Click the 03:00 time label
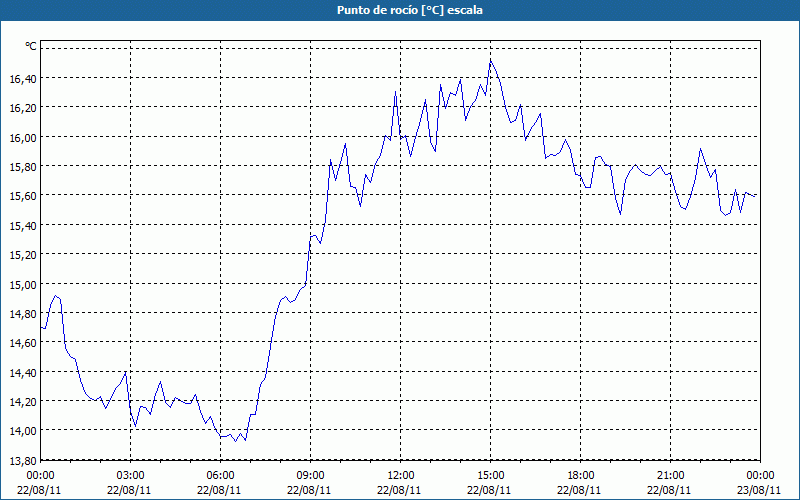 130,476
